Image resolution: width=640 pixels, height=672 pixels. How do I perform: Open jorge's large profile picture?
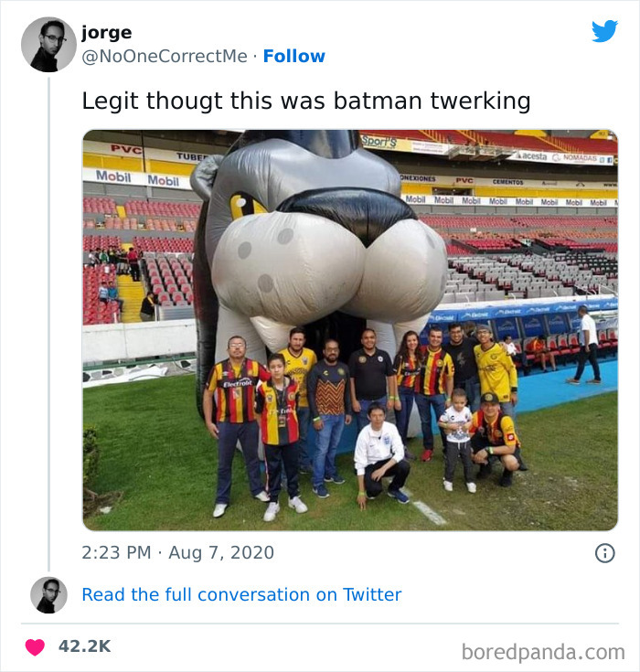click(48, 45)
